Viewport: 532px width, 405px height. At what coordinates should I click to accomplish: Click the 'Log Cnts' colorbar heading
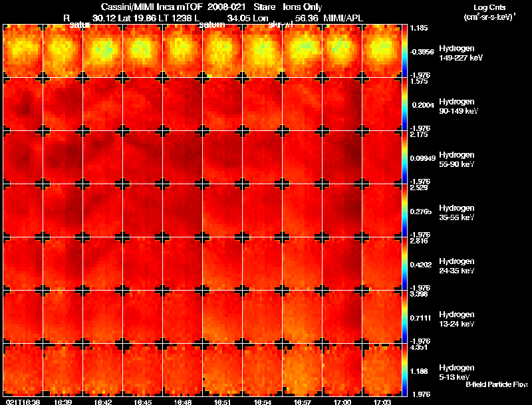[489, 7]
